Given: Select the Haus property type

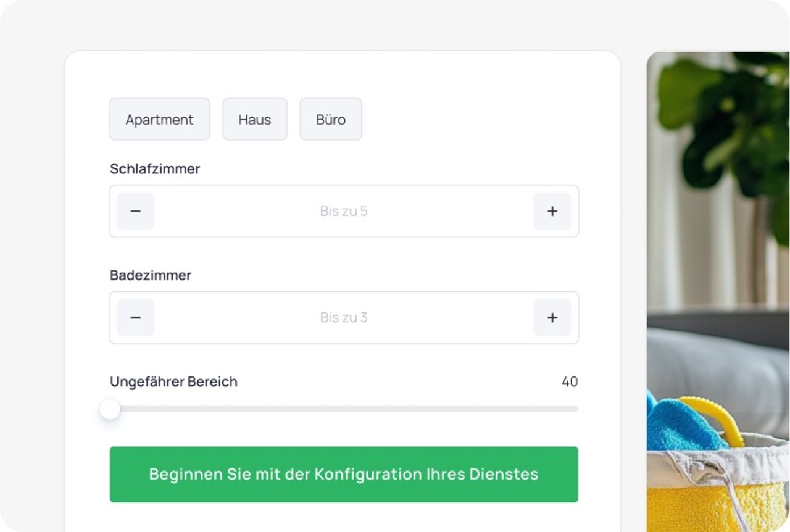Looking at the screenshot, I should (x=255, y=119).
